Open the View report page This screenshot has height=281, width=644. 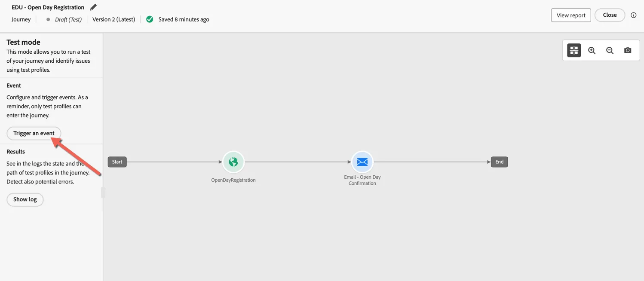point(571,15)
